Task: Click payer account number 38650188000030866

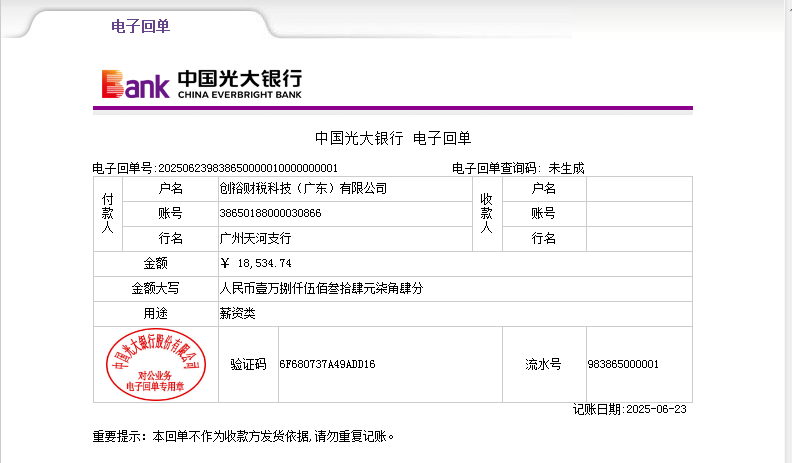Action: click(x=270, y=213)
